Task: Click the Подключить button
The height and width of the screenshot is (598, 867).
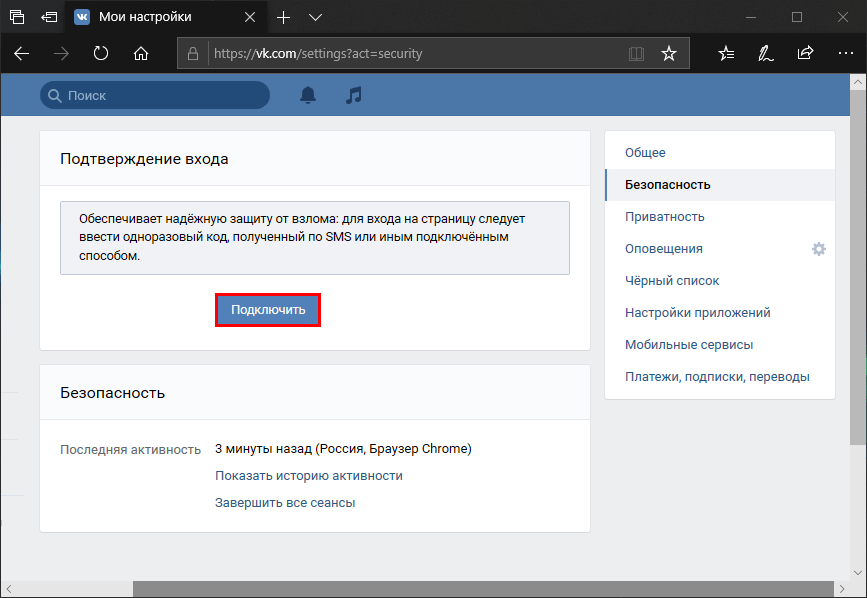Action: tap(268, 310)
